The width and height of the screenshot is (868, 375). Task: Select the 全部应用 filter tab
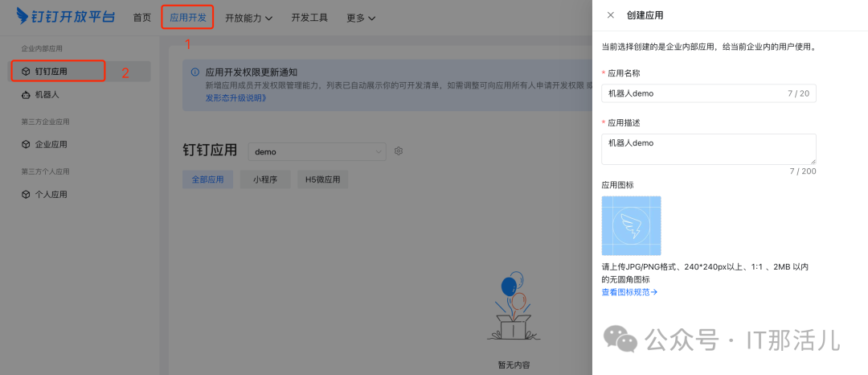point(207,179)
